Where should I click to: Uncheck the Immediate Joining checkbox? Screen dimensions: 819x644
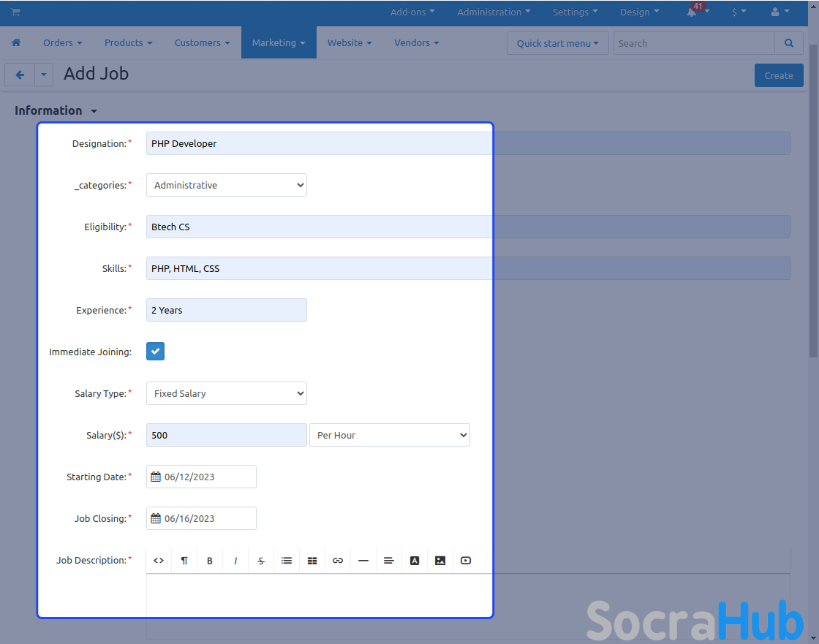tap(155, 352)
